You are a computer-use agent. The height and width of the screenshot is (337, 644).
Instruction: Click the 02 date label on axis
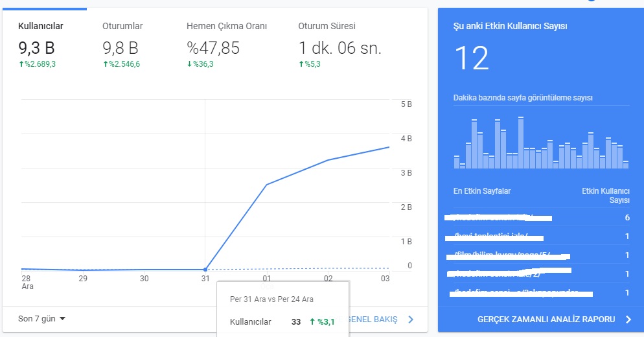point(328,278)
